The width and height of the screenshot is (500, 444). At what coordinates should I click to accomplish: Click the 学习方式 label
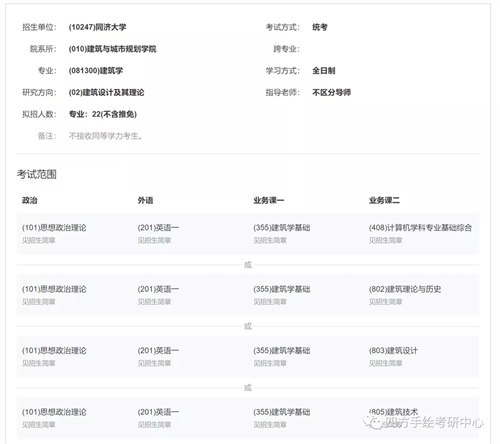[x=283, y=71]
